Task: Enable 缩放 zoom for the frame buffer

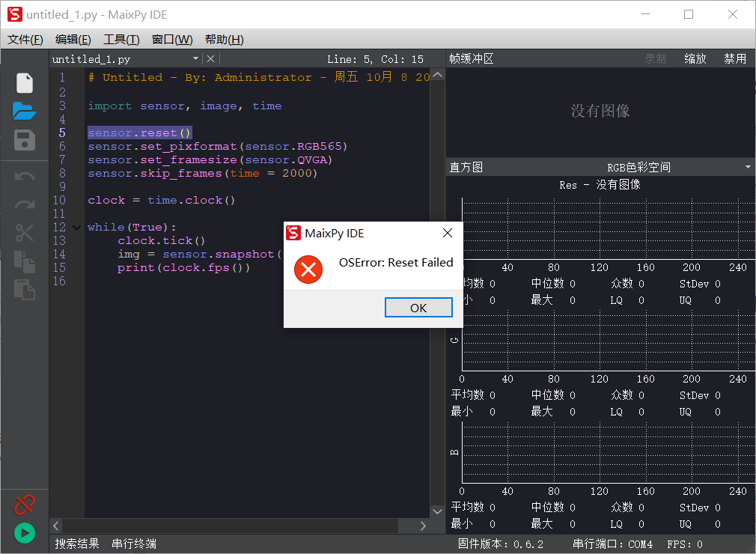Action: [695, 58]
